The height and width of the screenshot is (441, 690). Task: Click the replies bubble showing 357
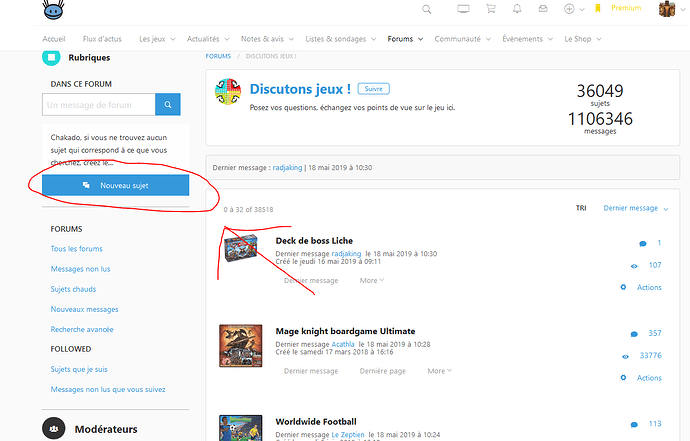(x=634, y=334)
